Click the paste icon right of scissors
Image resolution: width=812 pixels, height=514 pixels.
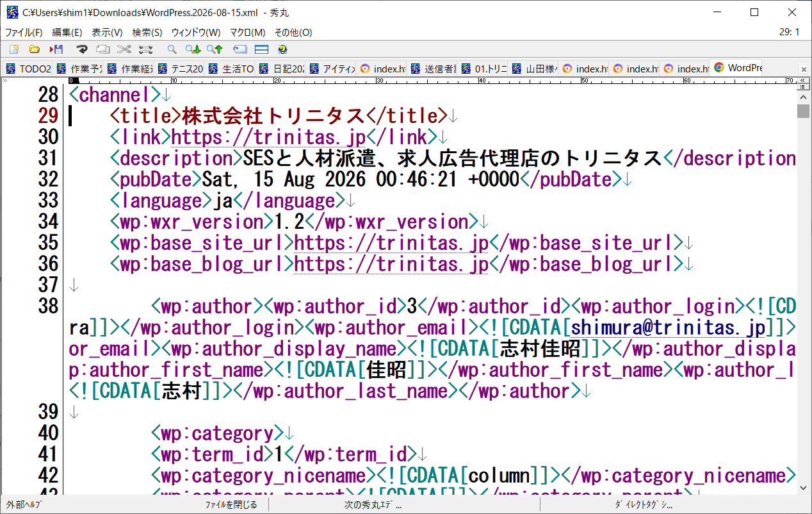(x=146, y=49)
